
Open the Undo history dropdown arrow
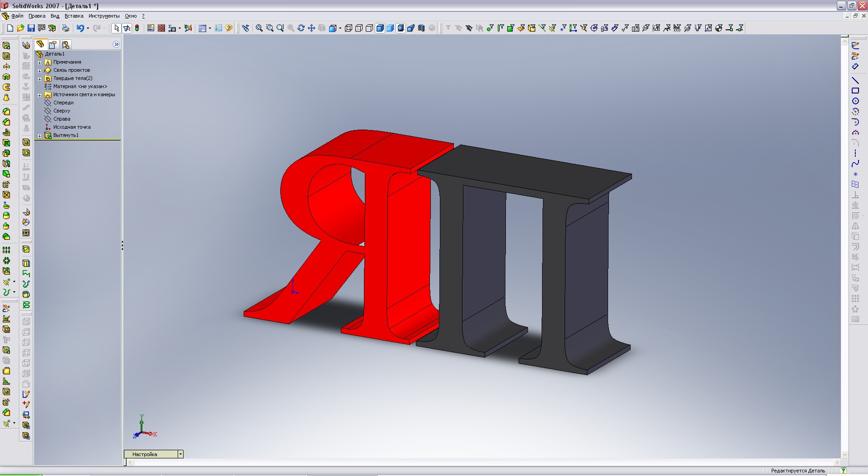(88, 28)
